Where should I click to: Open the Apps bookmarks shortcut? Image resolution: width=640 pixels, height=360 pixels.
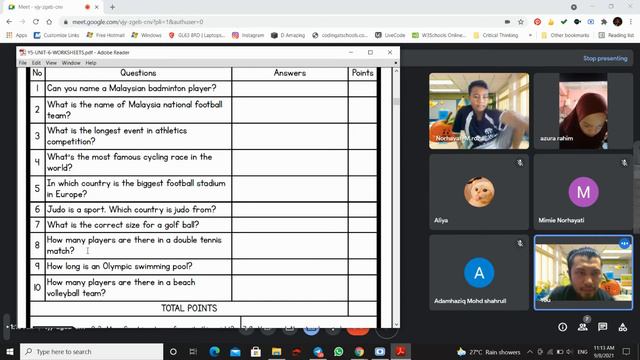pyautogui.click(x=17, y=36)
